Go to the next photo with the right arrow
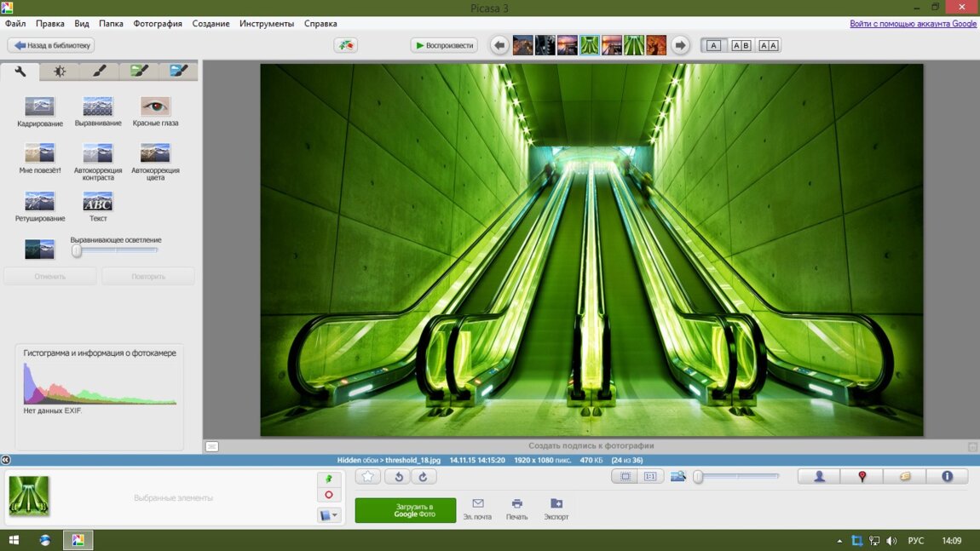The width and height of the screenshot is (980, 551). 679,46
